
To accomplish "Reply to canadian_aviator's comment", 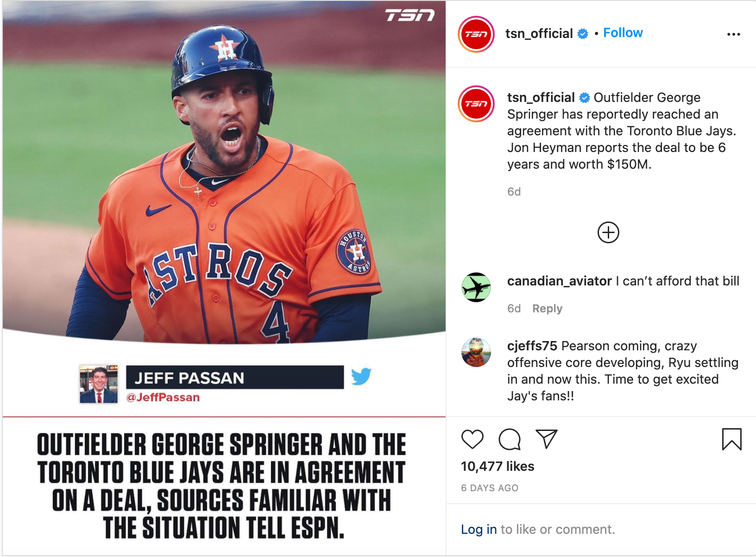I will coord(547,309).
